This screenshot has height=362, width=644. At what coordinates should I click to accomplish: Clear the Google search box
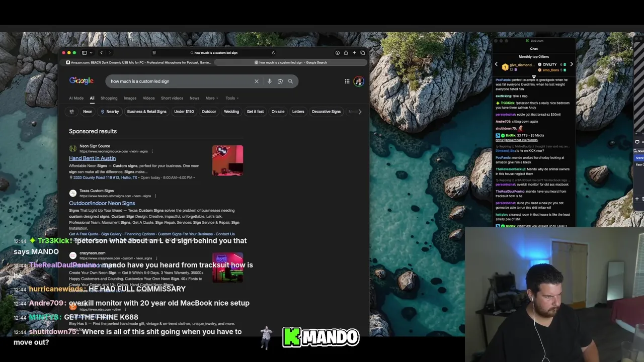tap(256, 81)
